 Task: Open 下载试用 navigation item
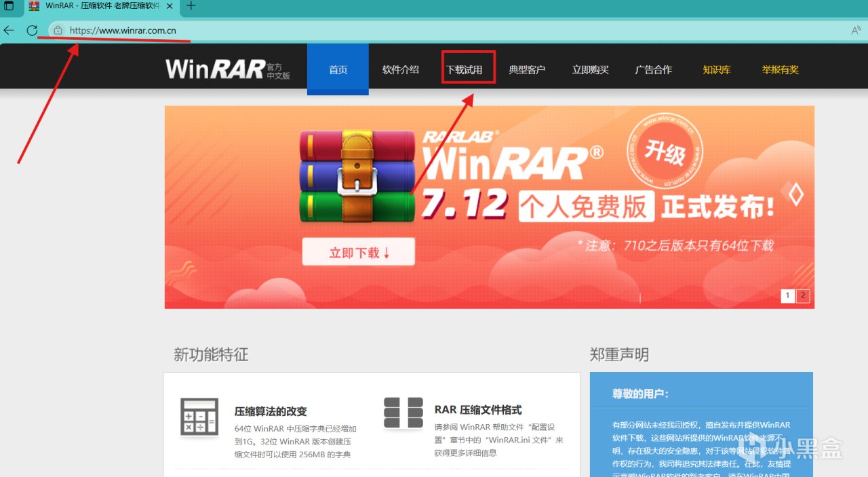[x=465, y=70]
